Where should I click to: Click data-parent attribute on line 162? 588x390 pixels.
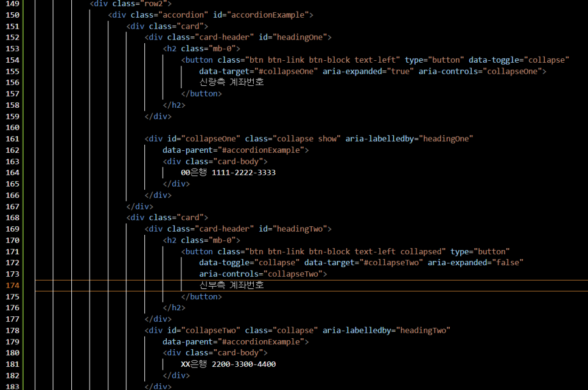click(x=233, y=150)
